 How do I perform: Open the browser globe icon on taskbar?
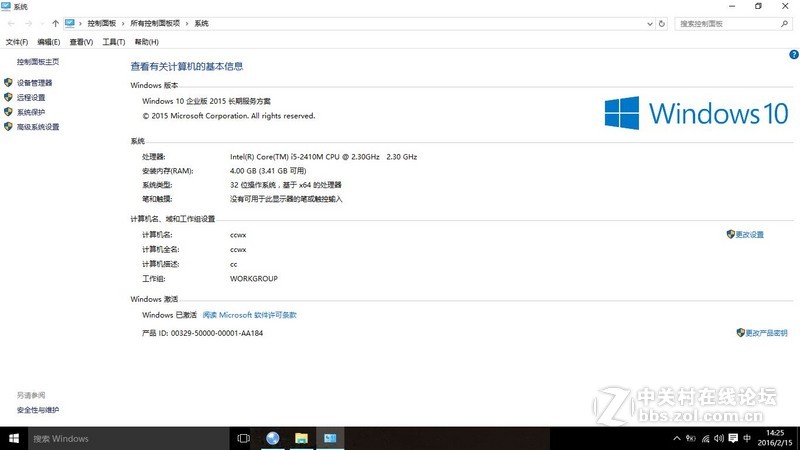pyautogui.click(x=272, y=438)
